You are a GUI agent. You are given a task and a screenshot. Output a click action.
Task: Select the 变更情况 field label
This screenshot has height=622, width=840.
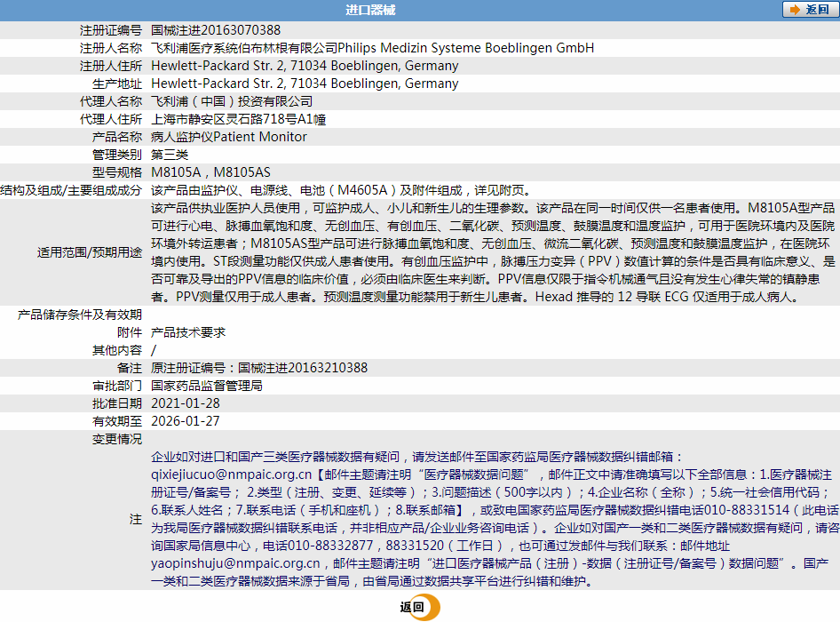click(x=117, y=439)
